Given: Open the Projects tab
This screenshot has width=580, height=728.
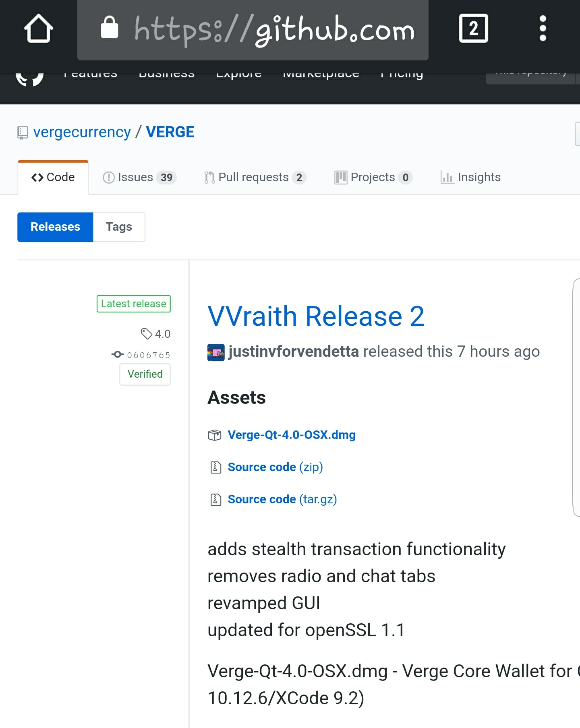Looking at the screenshot, I should 373,177.
